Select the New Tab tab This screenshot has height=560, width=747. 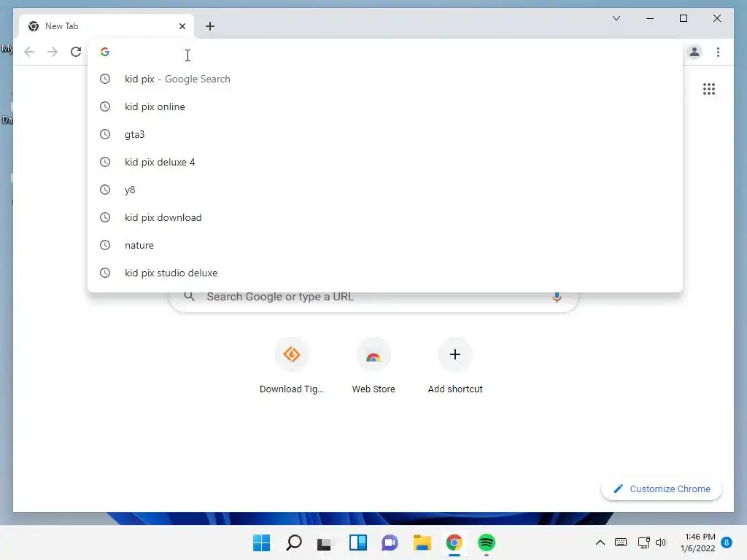(107, 26)
